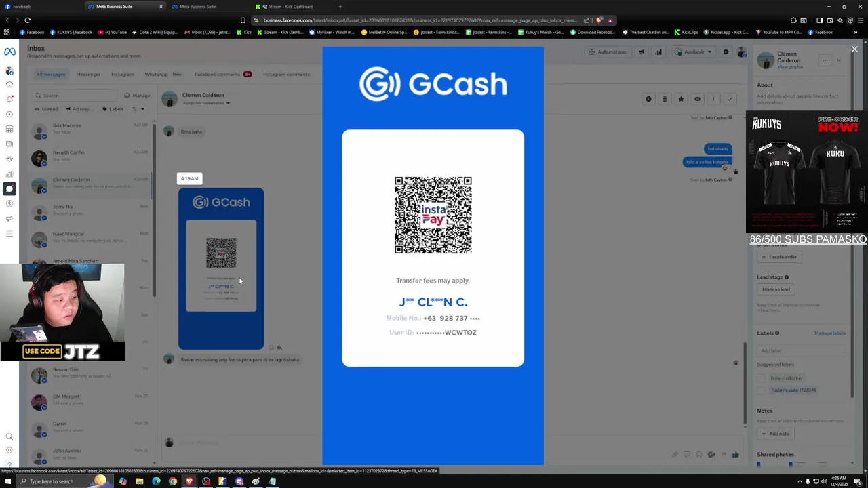Open Home from the left sidebar
Screen dimensions: 868x488
pos(9,84)
